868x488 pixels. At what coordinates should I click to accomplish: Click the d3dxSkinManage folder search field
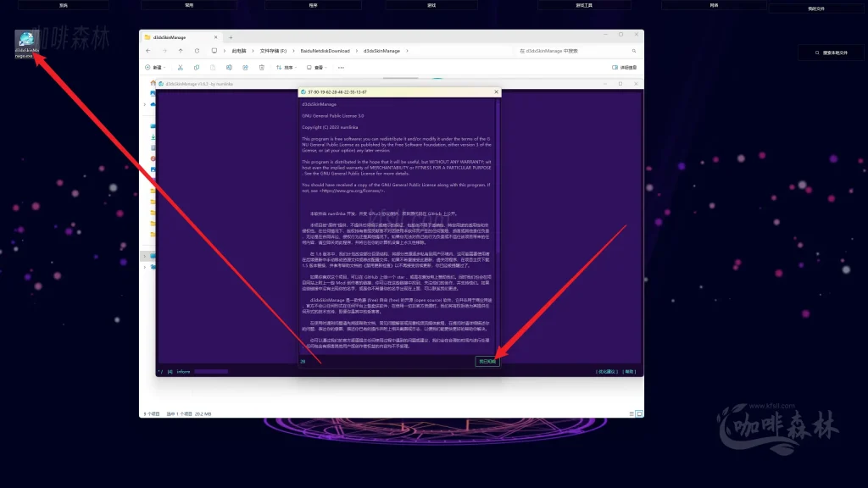tap(576, 51)
